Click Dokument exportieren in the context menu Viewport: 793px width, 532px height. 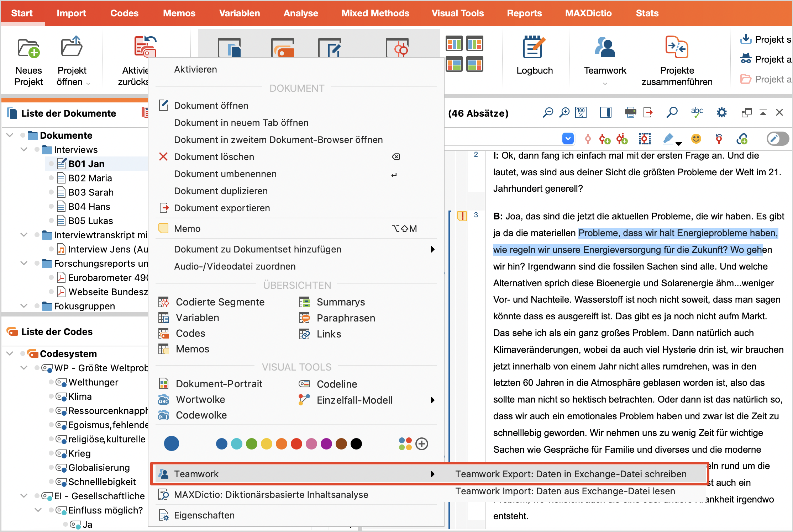(222, 208)
